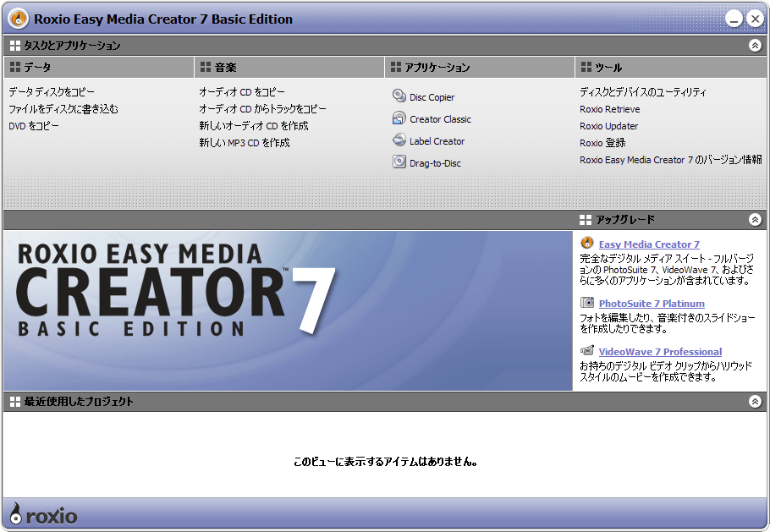Open Roxio 登録 registration
The height and width of the screenshot is (532, 770).
pos(602,143)
